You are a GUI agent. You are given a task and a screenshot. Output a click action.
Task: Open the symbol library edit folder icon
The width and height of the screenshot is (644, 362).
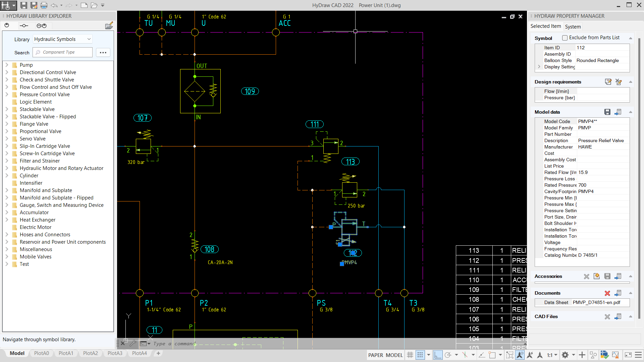click(x=109, y=25)
